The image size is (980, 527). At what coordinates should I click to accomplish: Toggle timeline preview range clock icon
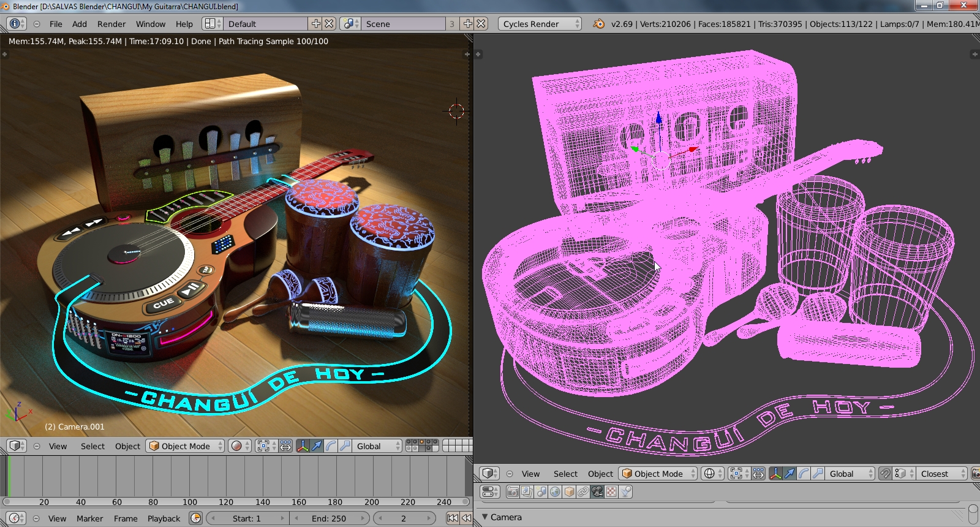click(x=195, y=518)
